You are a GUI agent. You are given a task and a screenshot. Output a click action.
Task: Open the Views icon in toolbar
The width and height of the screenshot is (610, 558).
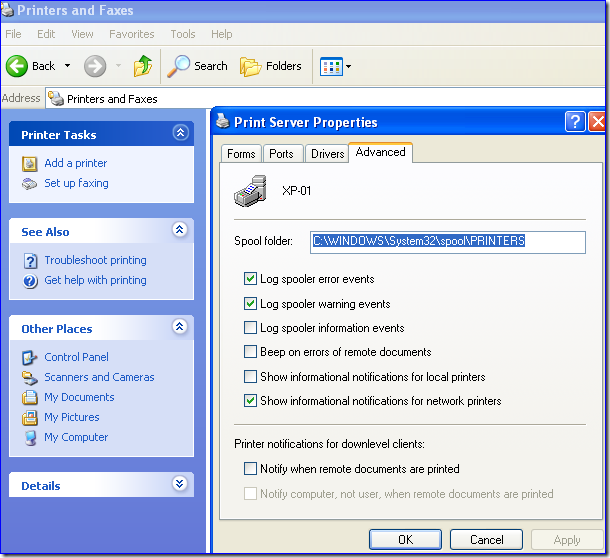[331, 67]
